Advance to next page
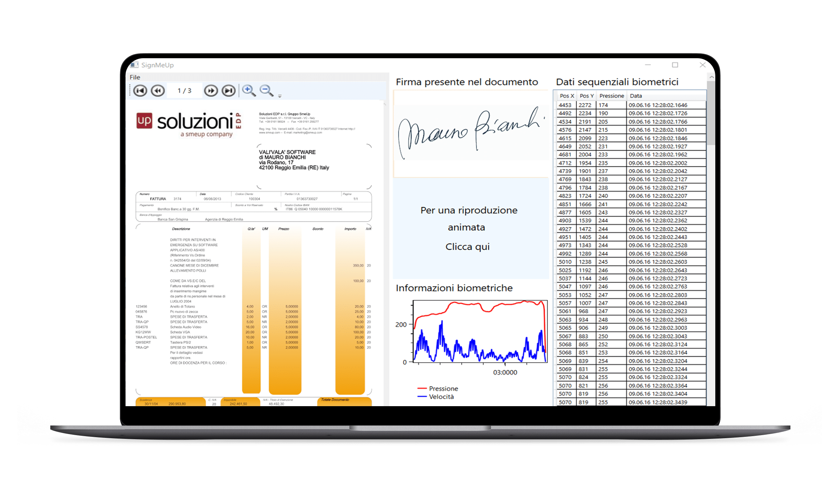The image size is (839, 504). click(211, 91)
